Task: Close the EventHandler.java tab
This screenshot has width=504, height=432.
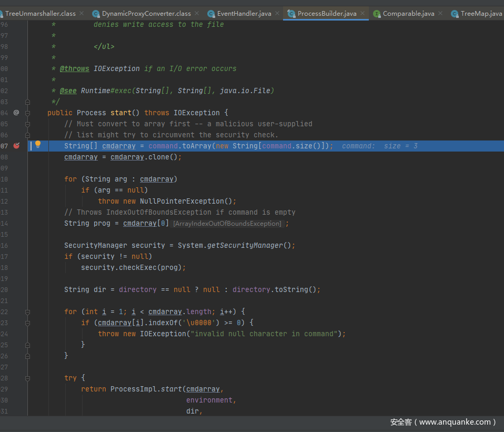Action: 278,13
